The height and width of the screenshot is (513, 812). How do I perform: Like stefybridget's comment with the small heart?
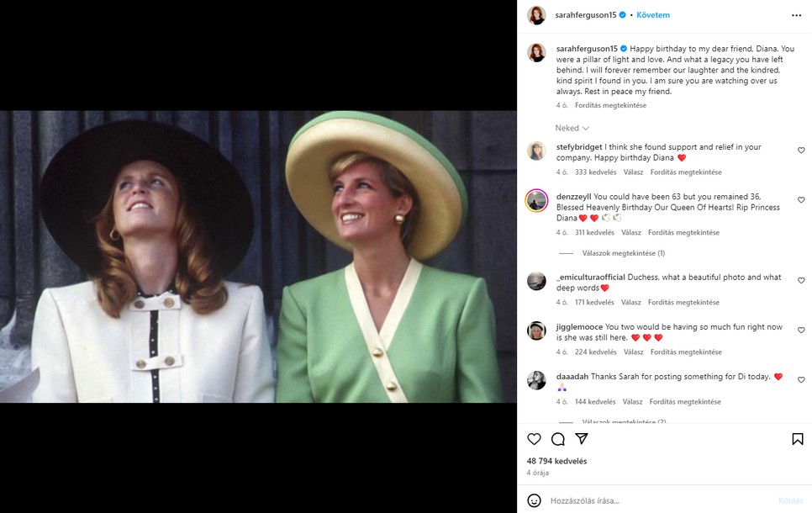click(800, 149)
